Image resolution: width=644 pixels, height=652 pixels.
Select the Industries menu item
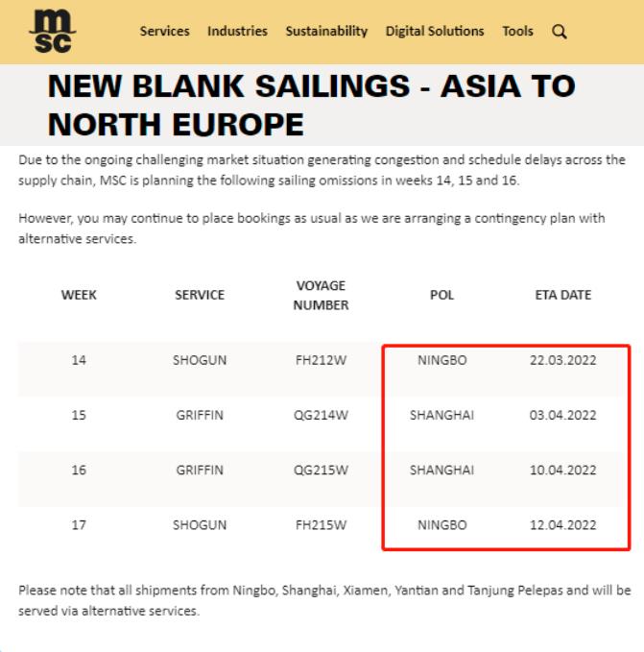click(237, 32)
